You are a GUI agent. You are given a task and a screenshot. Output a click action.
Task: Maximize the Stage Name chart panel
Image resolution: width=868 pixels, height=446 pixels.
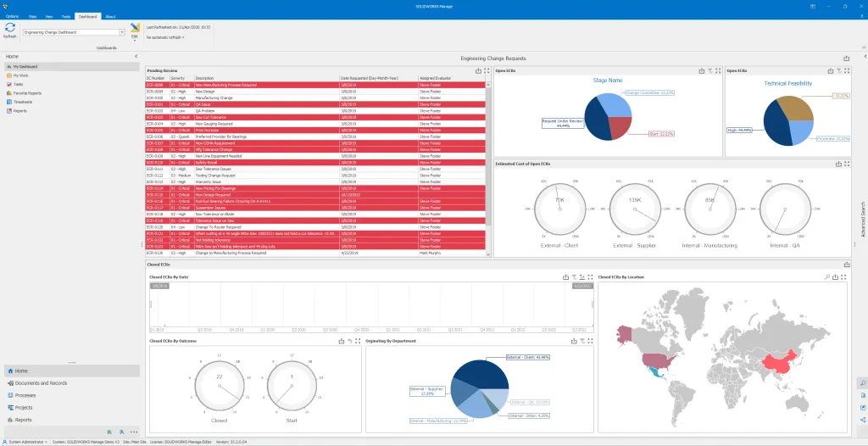point(718,71)
